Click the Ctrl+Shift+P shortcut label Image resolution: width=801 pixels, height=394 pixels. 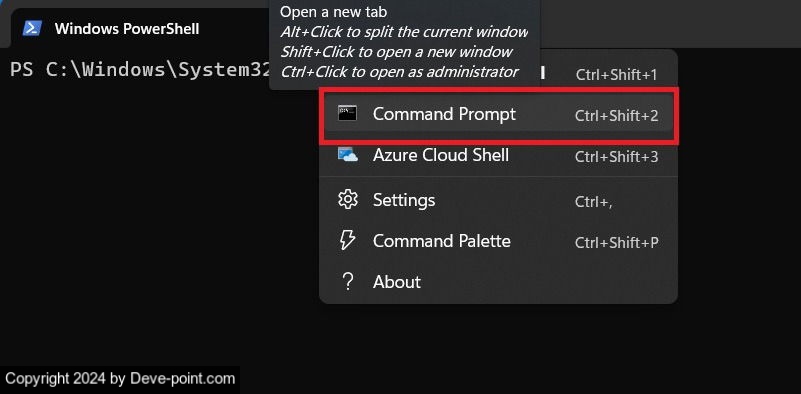617,242
